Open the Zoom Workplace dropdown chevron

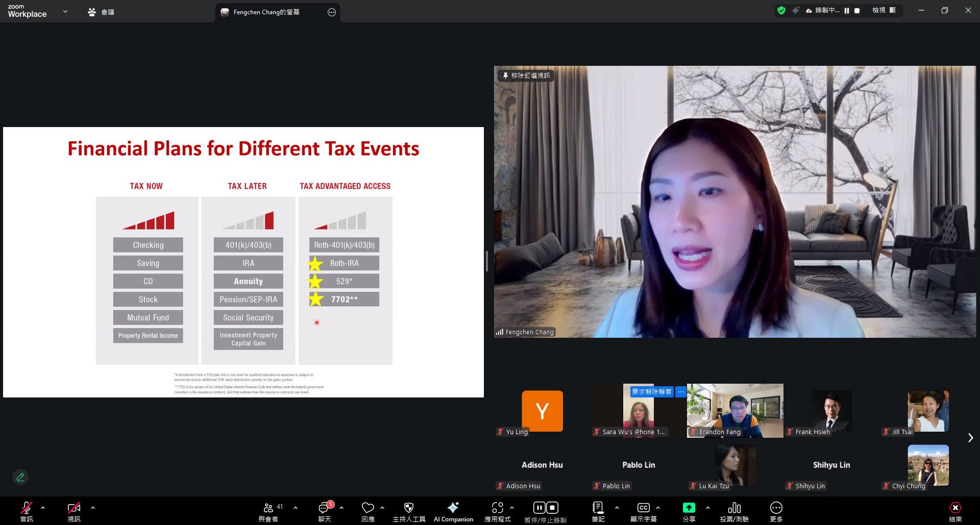coord(65,11)
